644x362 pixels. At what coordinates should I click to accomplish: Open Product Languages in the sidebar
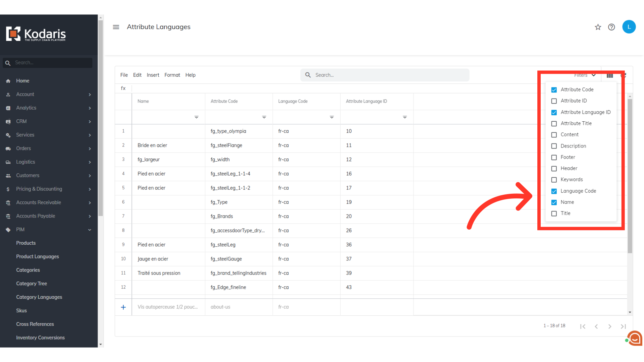tap(38, 256)
